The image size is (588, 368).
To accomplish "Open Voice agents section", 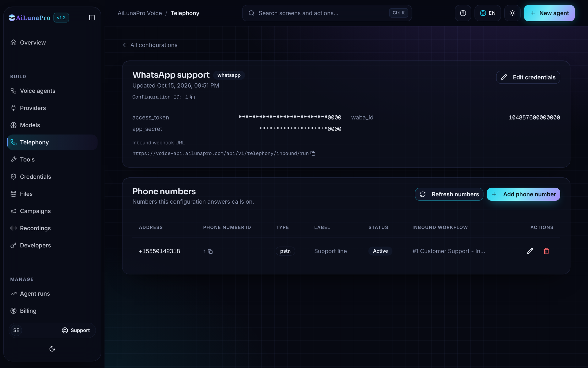I will tap(52, 91).
